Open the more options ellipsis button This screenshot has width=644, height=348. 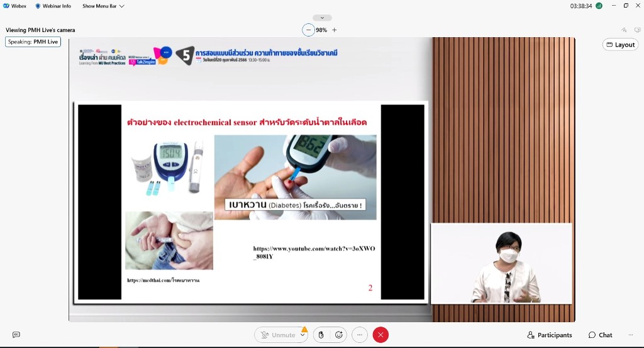pyautogui.click(x=359, y=335)
